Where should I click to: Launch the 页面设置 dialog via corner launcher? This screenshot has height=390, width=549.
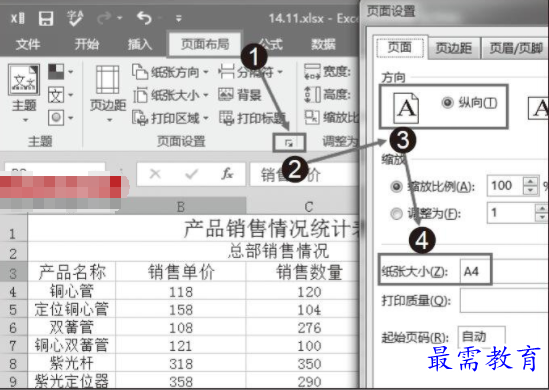pos(289,143)
